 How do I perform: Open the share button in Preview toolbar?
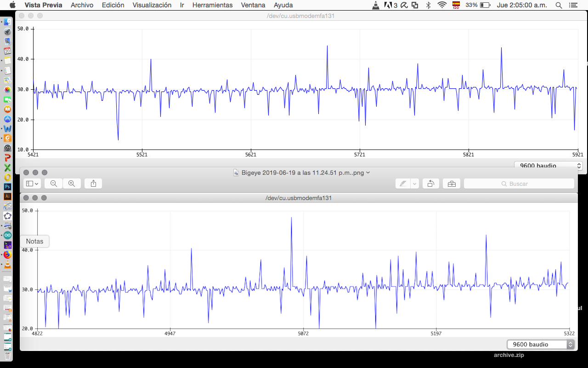coord(94,184)
